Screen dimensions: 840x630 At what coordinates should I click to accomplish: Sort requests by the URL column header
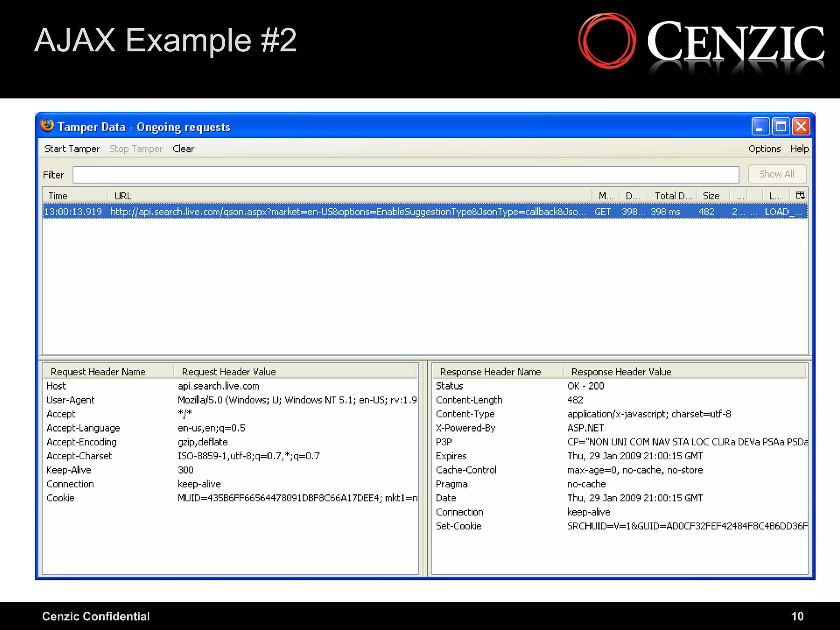click(x=350, y=196)
